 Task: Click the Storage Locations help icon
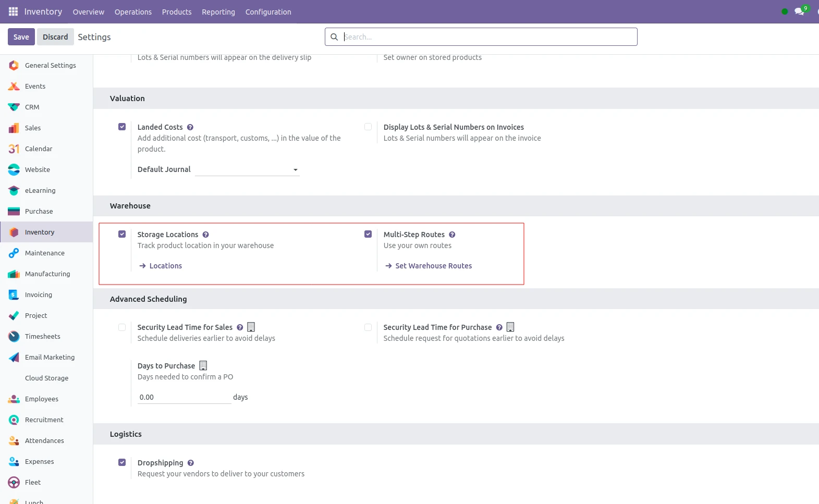(x=206, y=235)
